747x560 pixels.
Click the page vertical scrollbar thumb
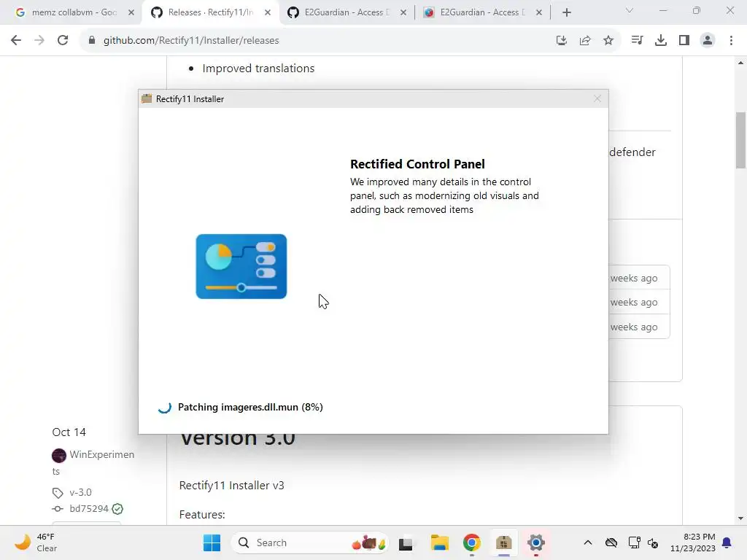pos(740,140)
